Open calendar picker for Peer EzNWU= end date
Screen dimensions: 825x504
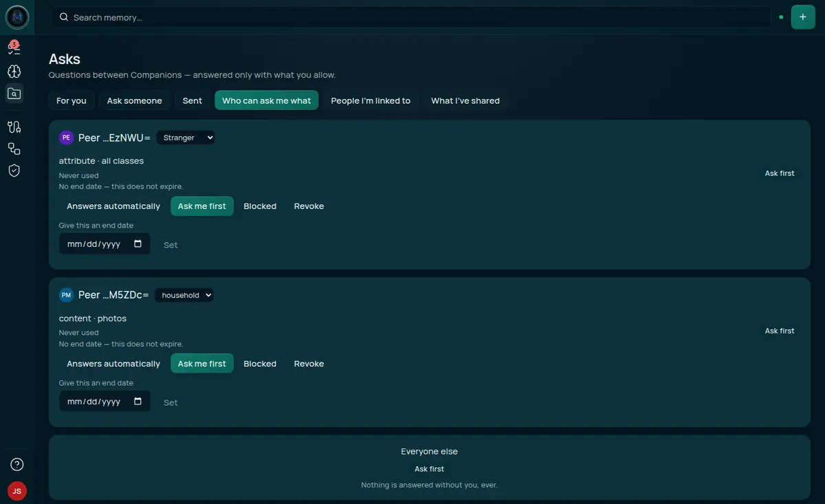[137, 244]
